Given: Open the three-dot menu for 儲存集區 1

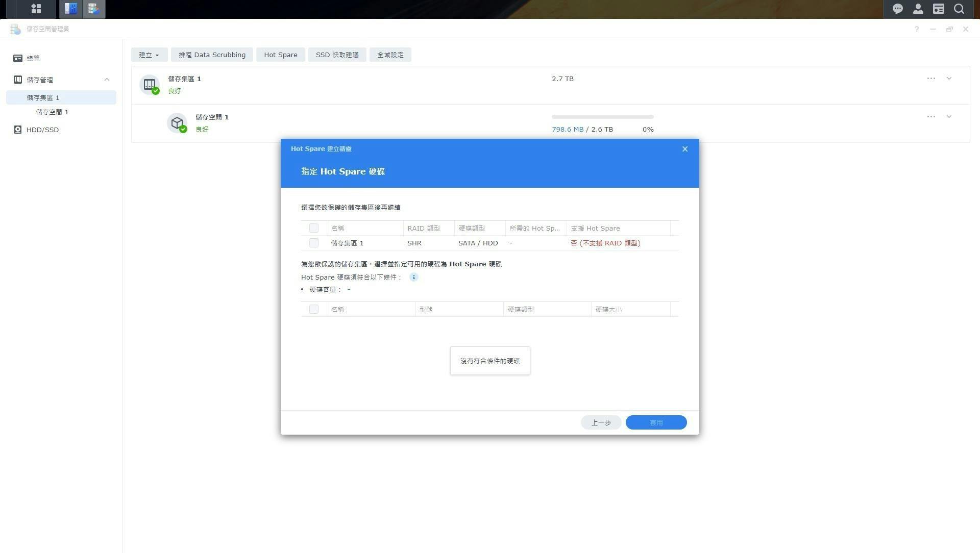Looking at the screenshot, I should [x=931, y=79].
